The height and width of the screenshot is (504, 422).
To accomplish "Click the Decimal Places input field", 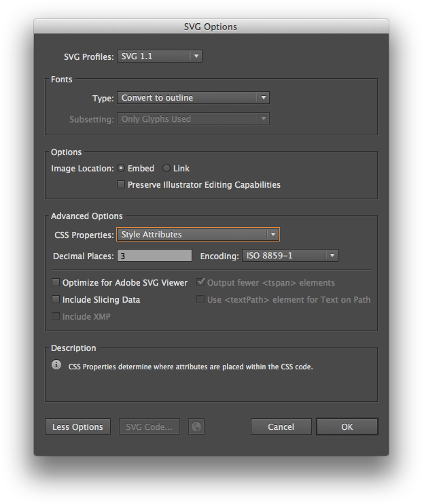I will 154,256.
